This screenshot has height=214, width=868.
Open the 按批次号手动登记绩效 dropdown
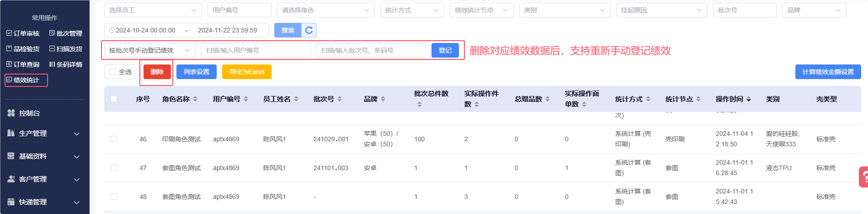coord(149,50)
